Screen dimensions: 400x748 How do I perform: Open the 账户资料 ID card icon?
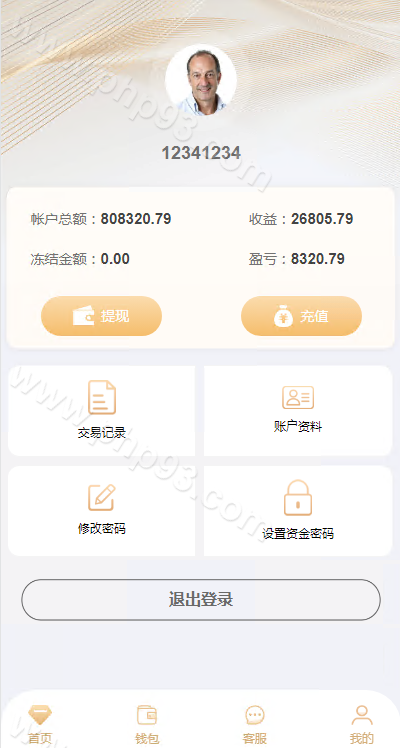pos(298,397)
